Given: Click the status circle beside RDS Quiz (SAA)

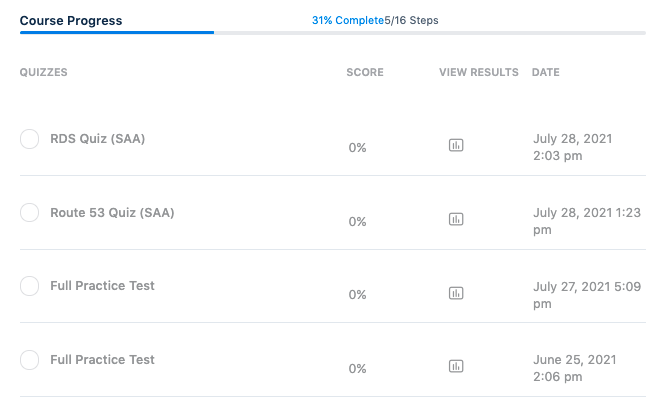Looking at the screenshot, I should tap(30, 139).
